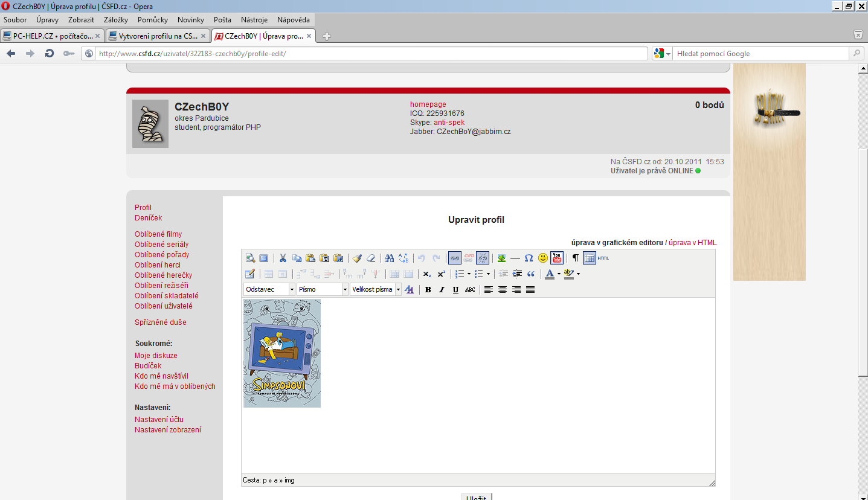Click the notepad-and-pencil icon in second toolbar row
This screenshot has width=868, height=500.
(250, 274)
